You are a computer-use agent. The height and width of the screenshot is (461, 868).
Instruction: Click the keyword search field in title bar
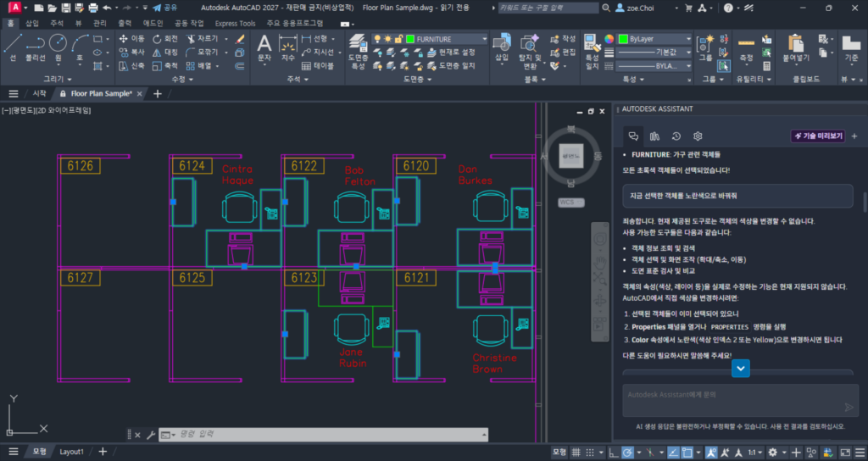click(x=548, y=8)
